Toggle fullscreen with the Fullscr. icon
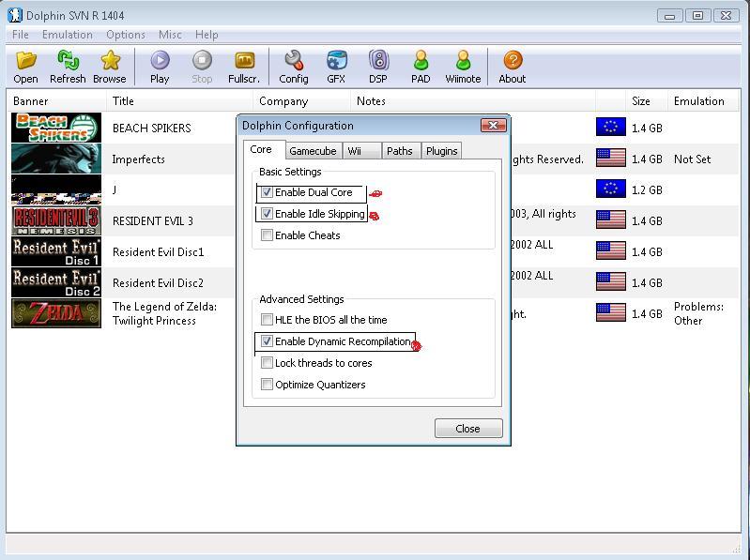The image size is (750, 560). 244,60
